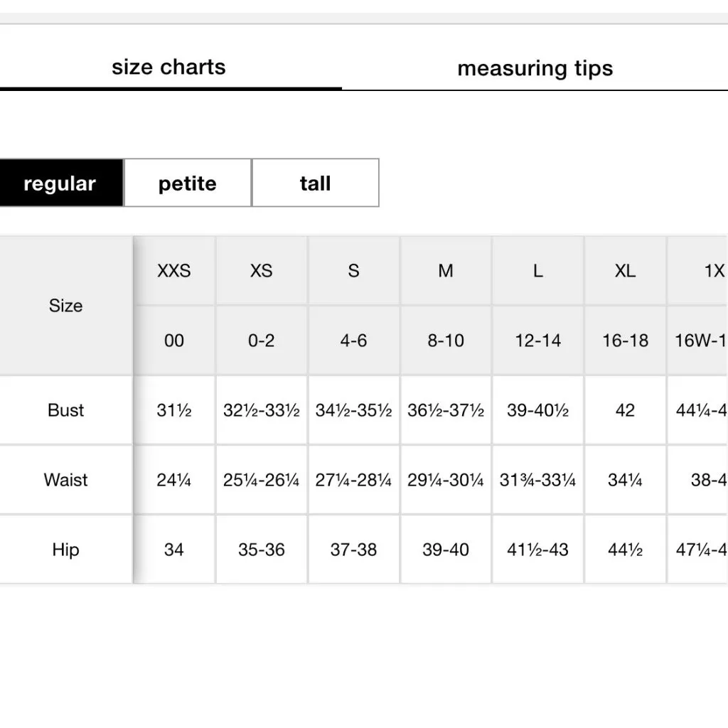Switch to the measuring tips tab
This screenshot has width=728, height=728.
coord(535,68)
